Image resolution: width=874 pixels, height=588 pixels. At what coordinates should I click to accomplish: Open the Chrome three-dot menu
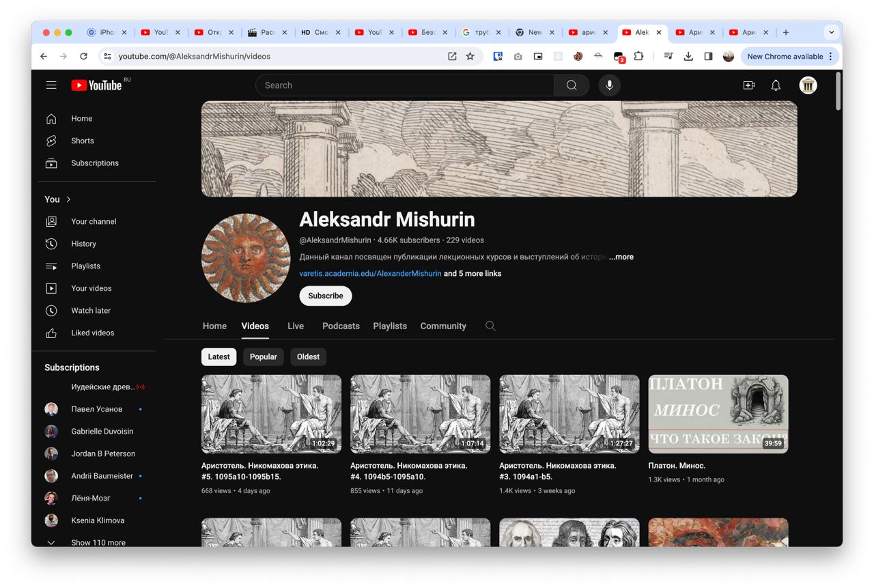pyautogui.click(x=830, y=57)
